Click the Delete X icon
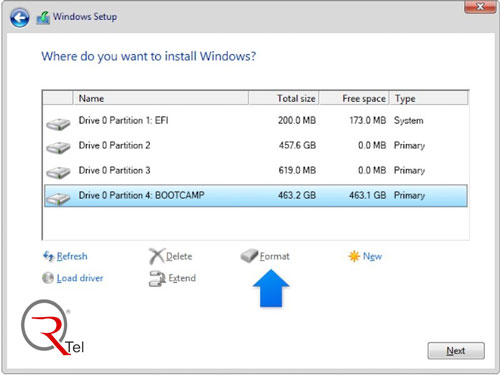Image resolution: width=500 pixels, height=375 pixels. point(156,256)
